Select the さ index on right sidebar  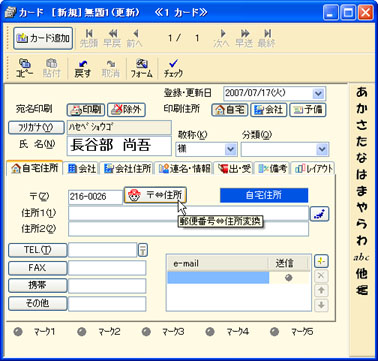tap(362, 125)
